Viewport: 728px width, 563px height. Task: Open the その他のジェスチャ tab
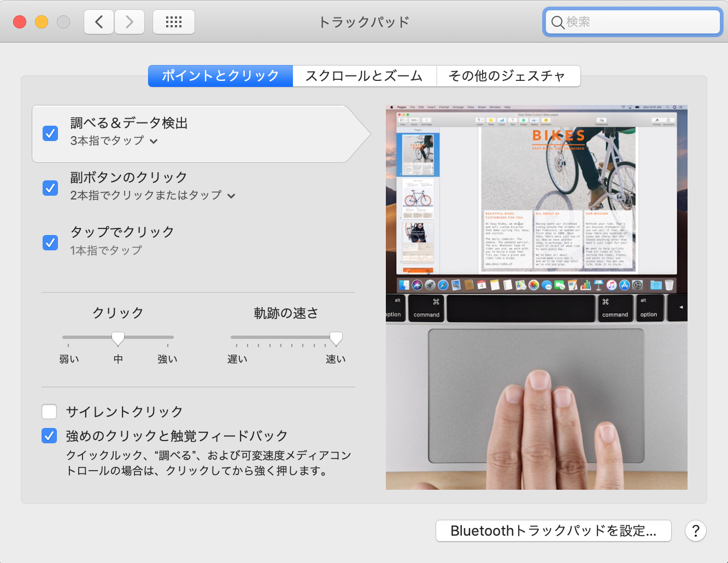(508, 76)
